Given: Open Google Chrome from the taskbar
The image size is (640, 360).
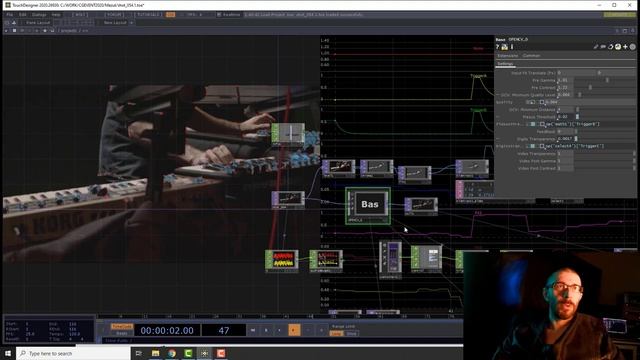Looking at the screenshot, I should [x=172, y=353].
